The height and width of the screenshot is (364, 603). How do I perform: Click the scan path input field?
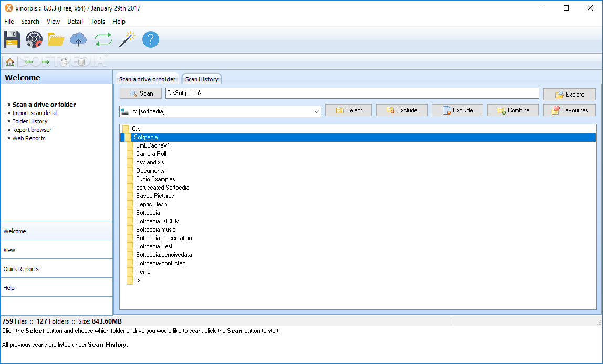coord(352,93)
